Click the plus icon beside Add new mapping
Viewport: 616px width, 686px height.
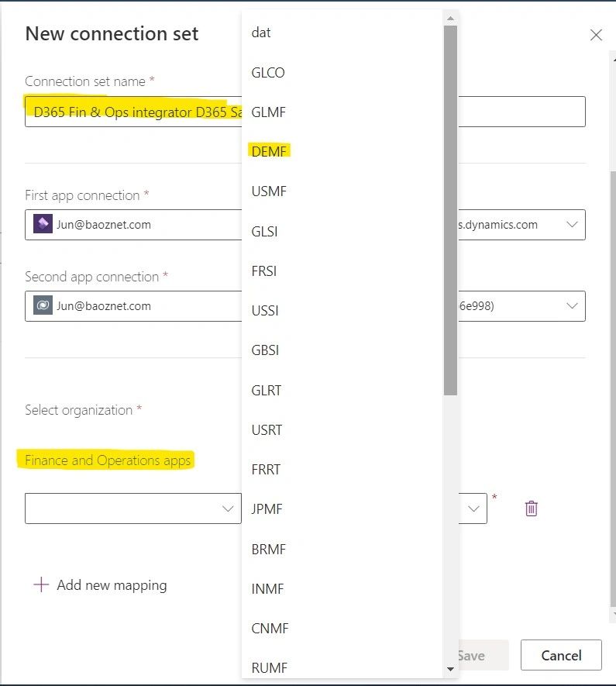coord(40,584)
